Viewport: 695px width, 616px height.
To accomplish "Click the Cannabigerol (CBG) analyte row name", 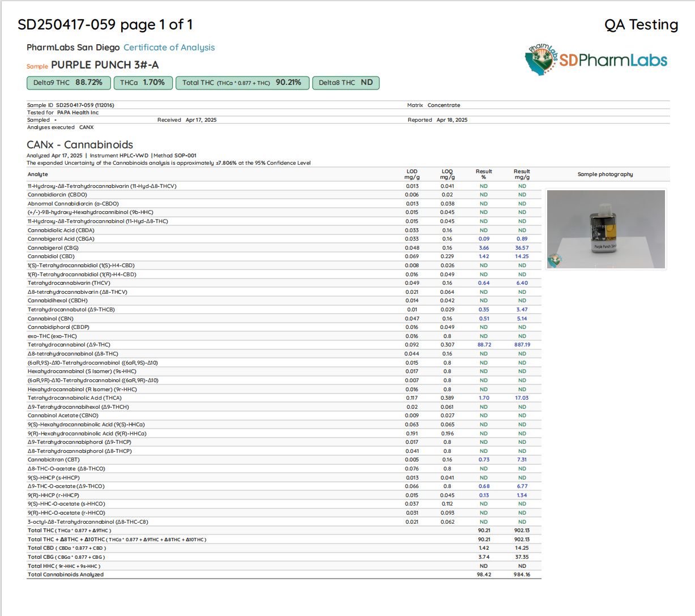I will pos(53,248).
